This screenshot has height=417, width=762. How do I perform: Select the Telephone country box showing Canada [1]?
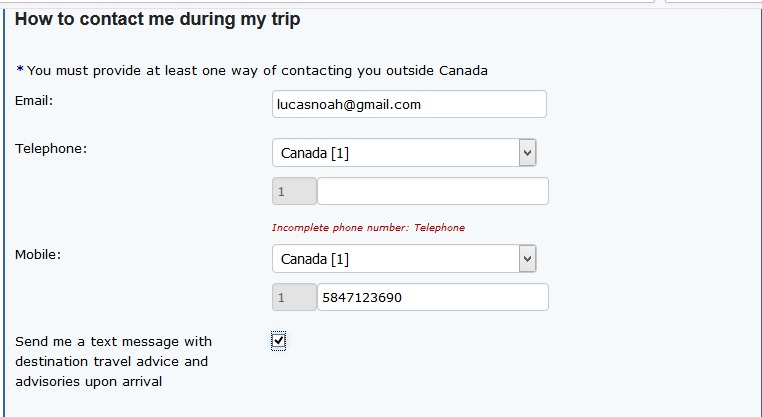pos(395,153)
